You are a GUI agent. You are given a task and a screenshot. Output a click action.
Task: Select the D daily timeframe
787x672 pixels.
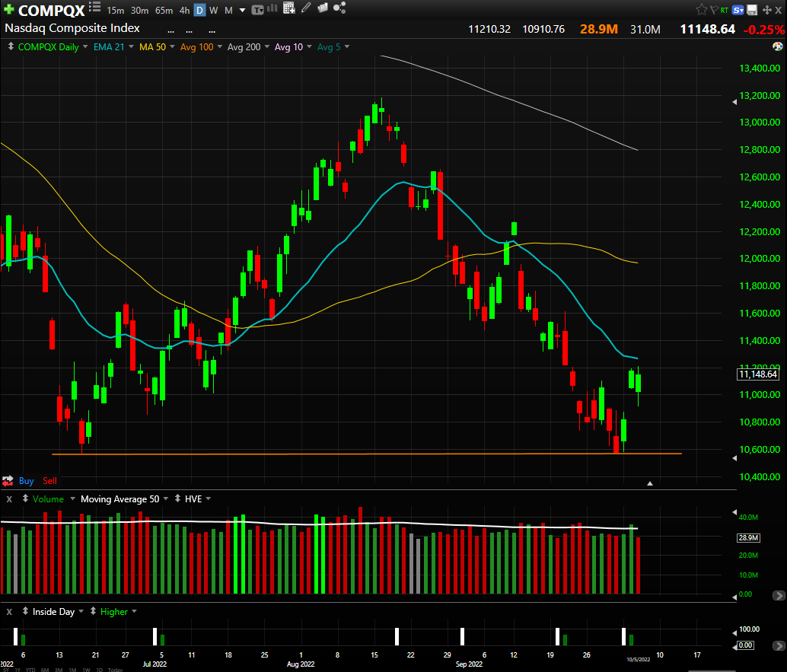coord(199,11)
